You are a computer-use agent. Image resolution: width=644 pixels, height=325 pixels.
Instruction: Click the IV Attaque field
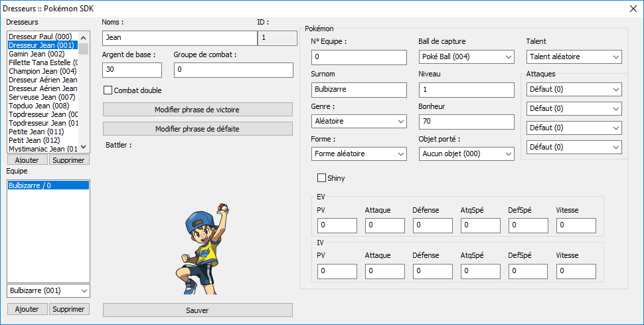[385, 271]
